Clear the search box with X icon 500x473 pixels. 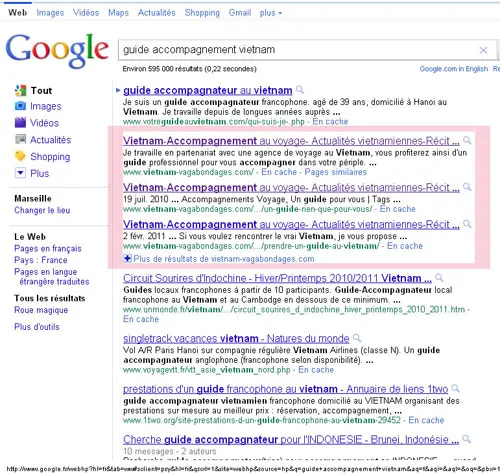click(483, 50)
